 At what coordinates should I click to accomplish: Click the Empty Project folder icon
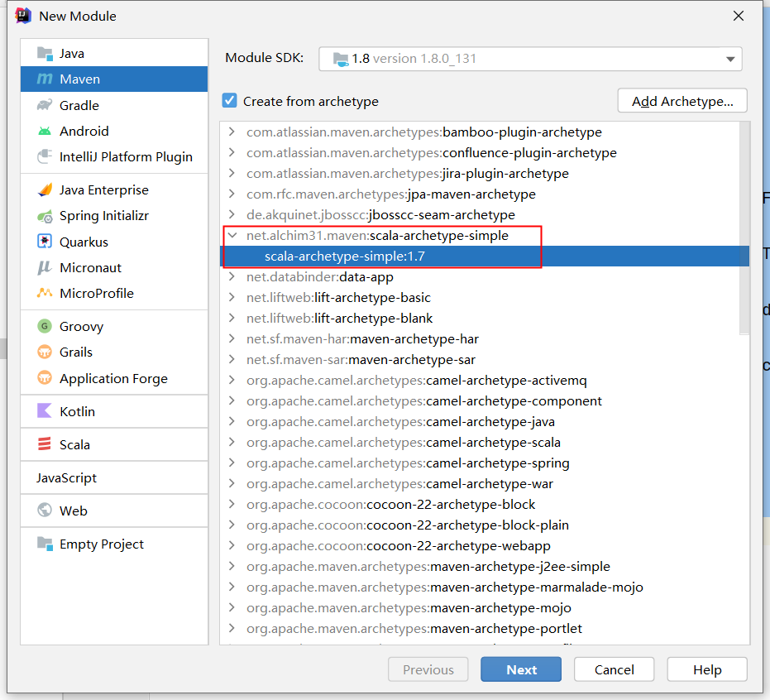[x=45, y=544]
